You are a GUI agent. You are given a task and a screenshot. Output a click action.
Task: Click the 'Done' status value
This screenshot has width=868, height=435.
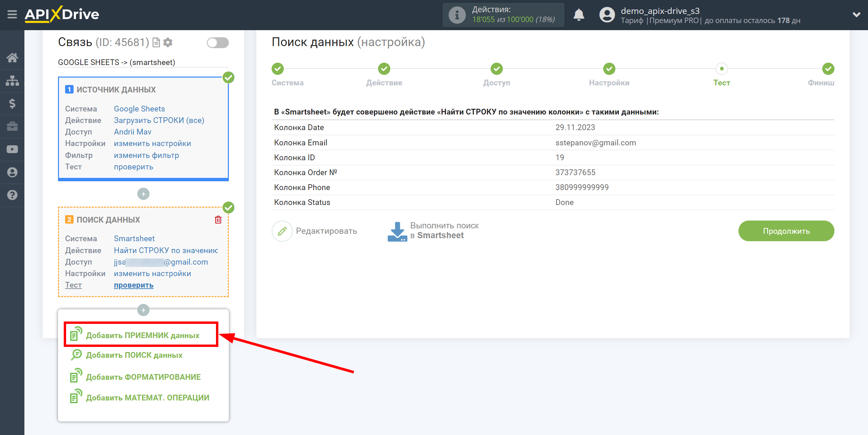point(564,202)
